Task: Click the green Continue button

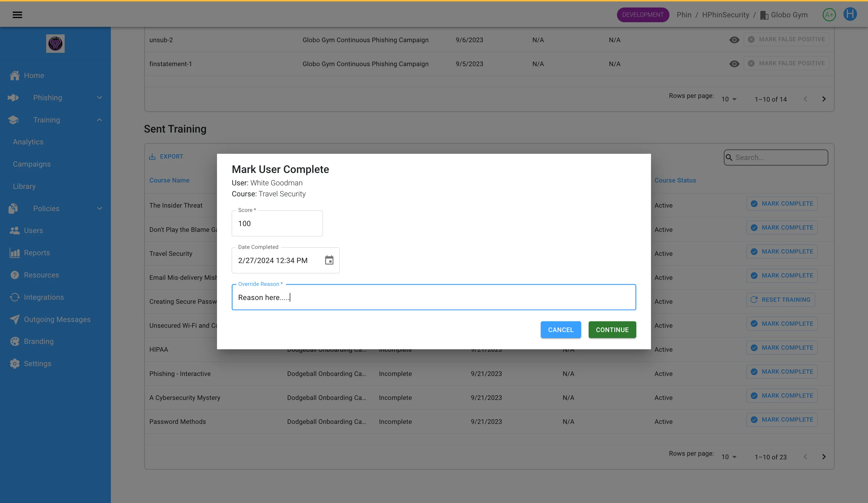Action: tap(612, 330)
